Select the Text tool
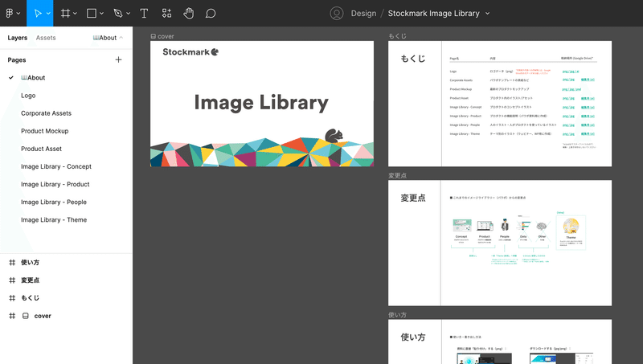The image size is (643, 364). click(144, 14)
